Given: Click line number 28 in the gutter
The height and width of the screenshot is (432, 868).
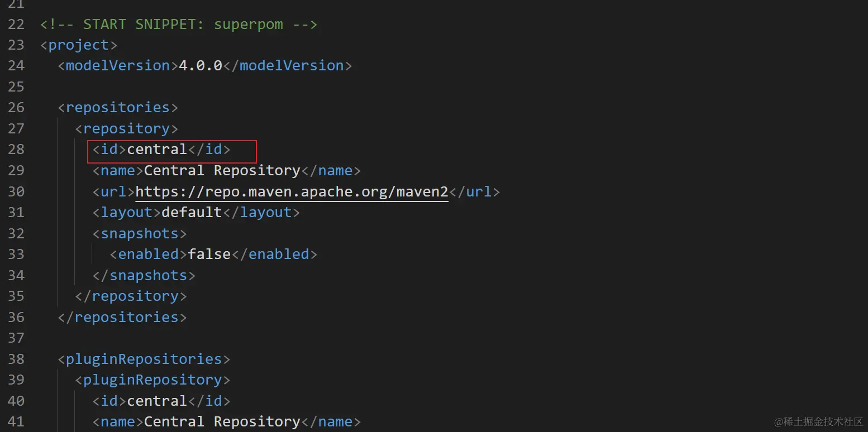Looking at the screenshot, I should click(x=16, y=149).
